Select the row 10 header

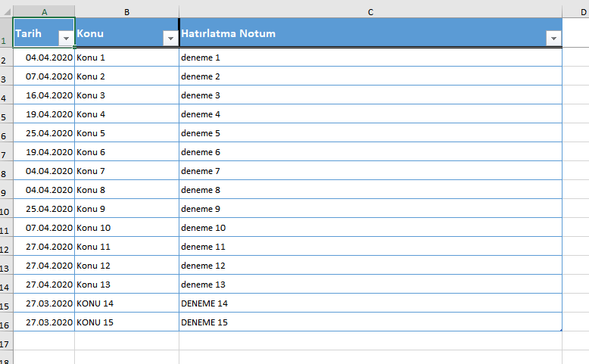pyautogui.click(x=6, y=210)
